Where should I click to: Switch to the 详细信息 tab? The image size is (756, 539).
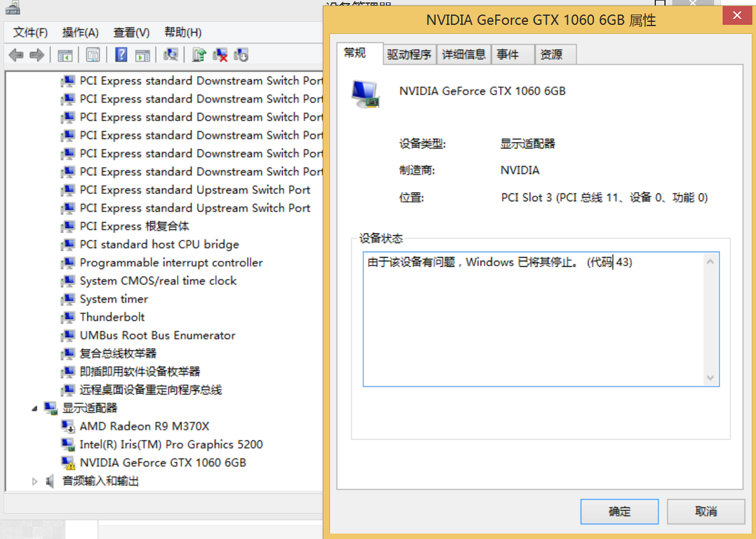click(x=464, y=55)
